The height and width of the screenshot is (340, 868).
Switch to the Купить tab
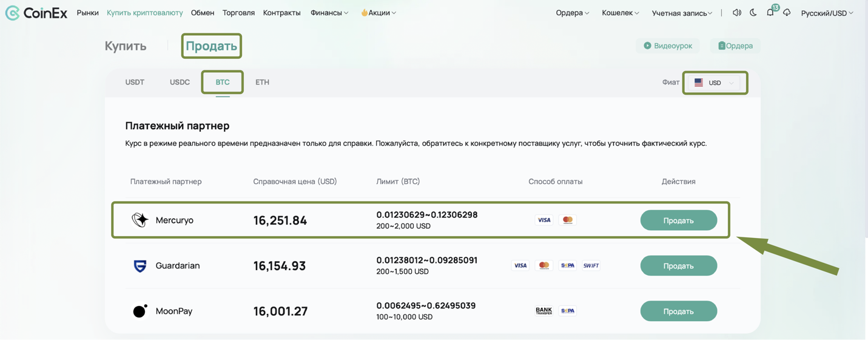126,46
